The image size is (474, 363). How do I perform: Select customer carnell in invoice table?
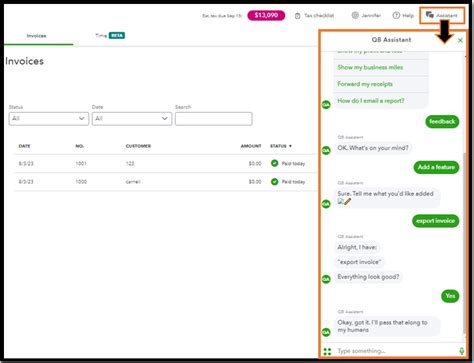point(133,182)
